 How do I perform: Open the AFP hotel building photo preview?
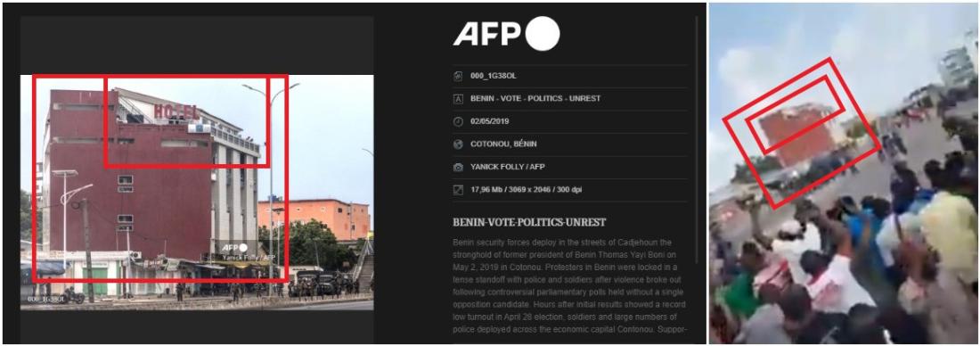click(197, 192)
